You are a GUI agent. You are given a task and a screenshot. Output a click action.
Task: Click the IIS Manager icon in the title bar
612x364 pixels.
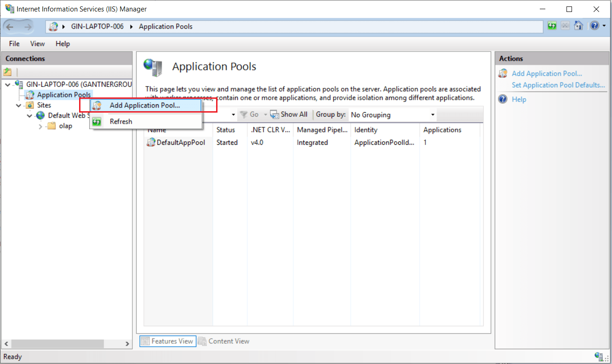click(x=9, y=9)
